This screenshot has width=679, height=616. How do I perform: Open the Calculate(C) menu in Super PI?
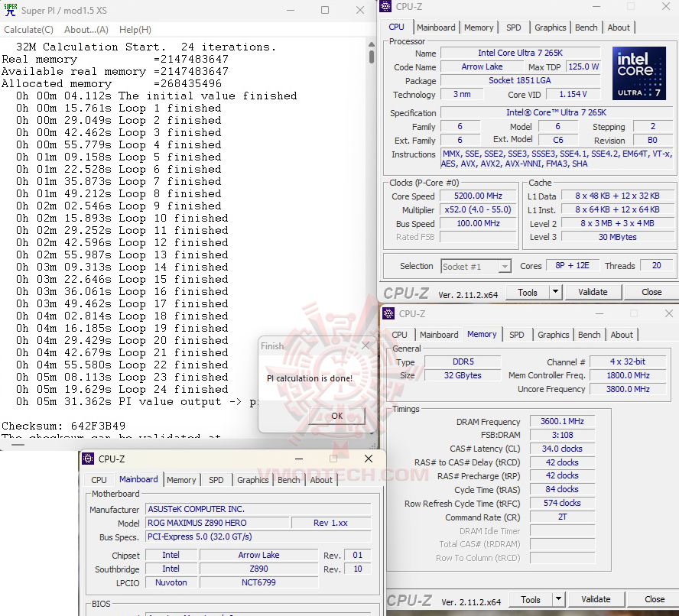(28, 30)
